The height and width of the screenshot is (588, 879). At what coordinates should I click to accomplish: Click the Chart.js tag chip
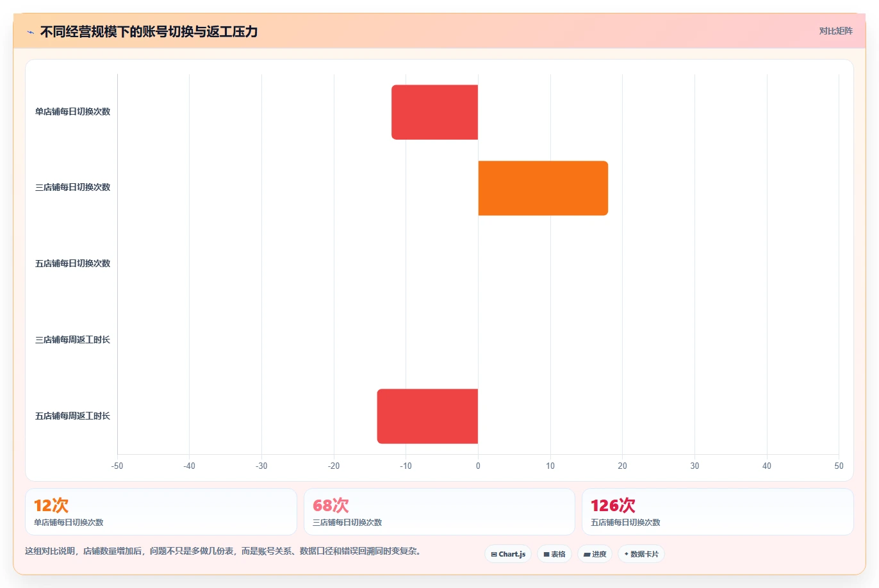[508, 554]
